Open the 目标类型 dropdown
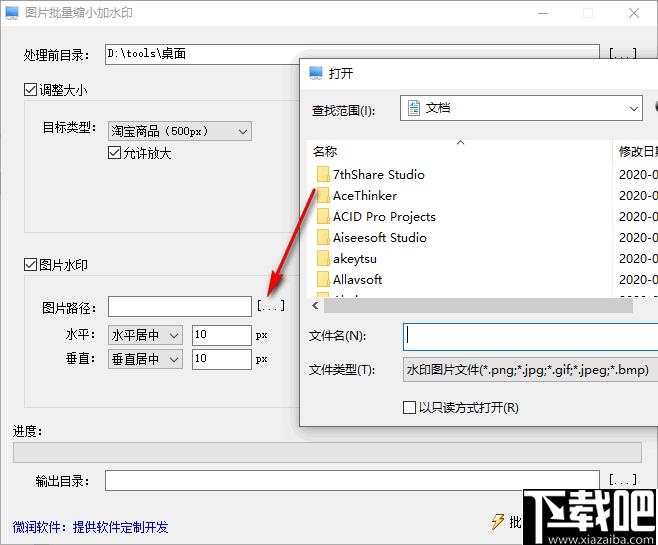Image resolution: width=658 pixels, height=545 pixels. point(180,131)
